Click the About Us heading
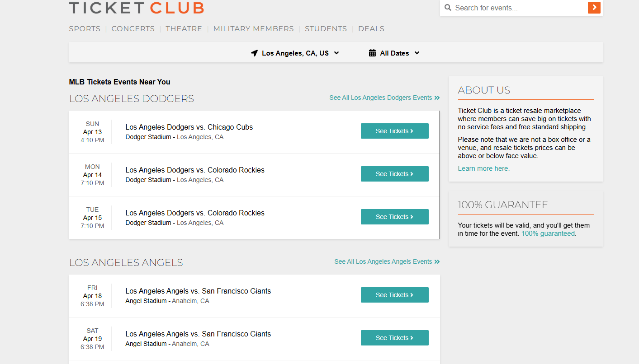This screenshot has height=364, width=639. (484, 90)
